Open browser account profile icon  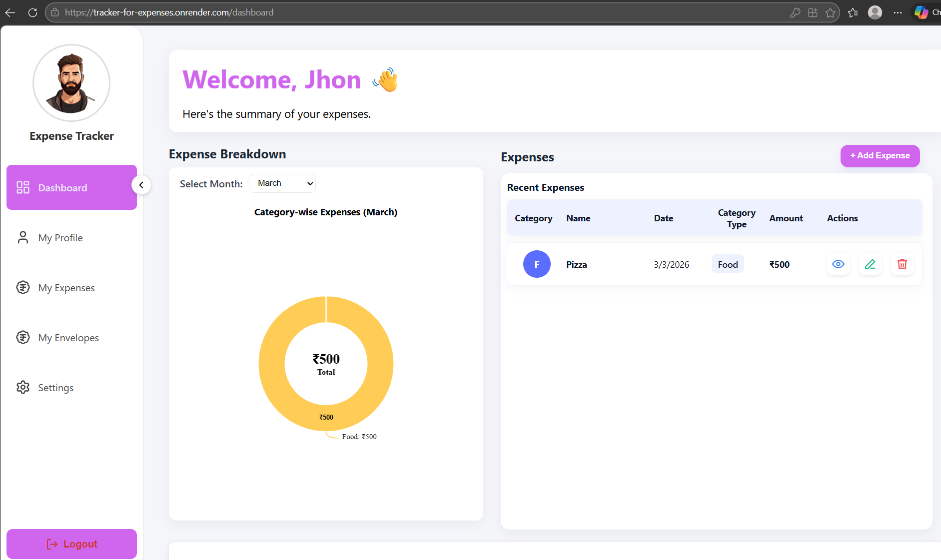[x=875, y=12]
